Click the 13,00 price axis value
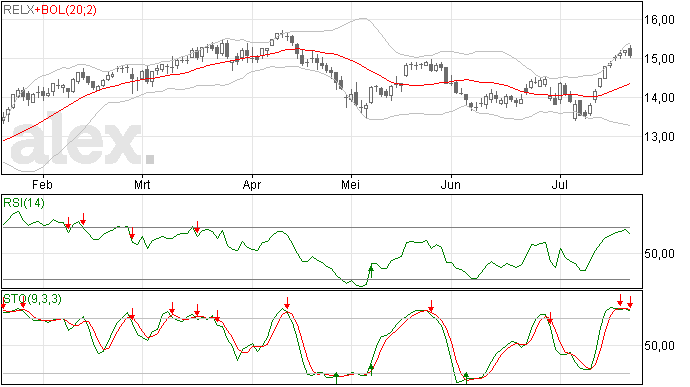 coord(659,137)
